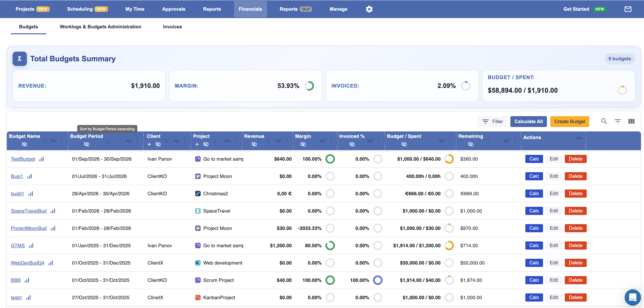Viewport: 644px width, 308px height.
Task: Open the Approvals menu item
Action: pos(174,9)
